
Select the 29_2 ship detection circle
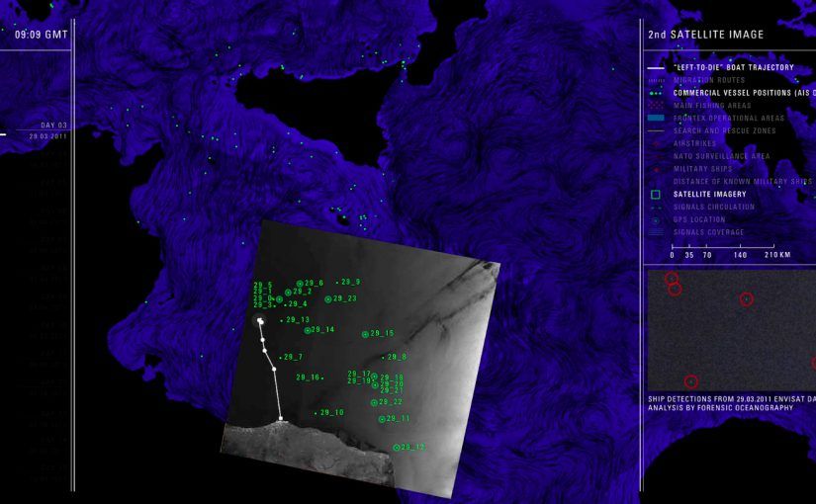click(288, 293)
